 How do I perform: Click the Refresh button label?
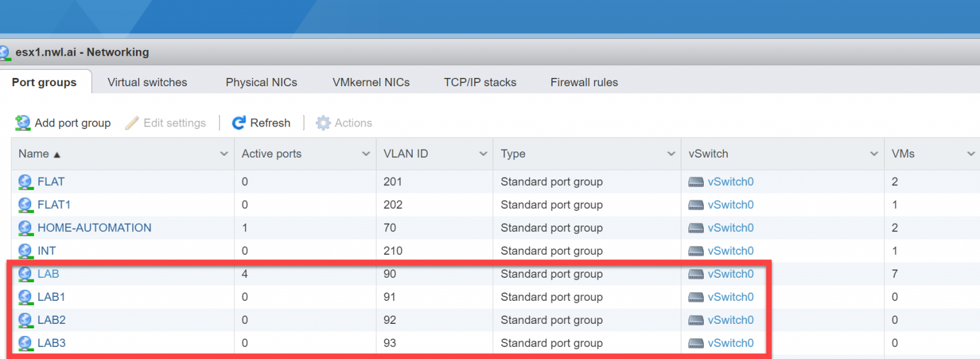[271, 123]
